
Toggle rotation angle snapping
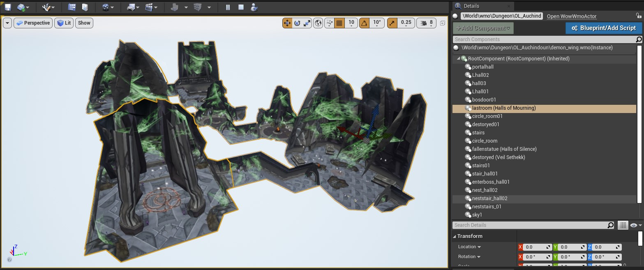coord(364,23)
